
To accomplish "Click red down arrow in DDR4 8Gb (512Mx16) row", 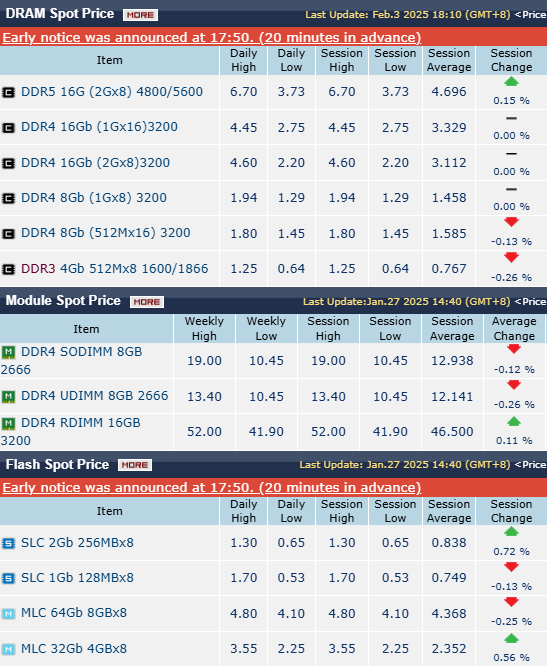I will point(511,221).
